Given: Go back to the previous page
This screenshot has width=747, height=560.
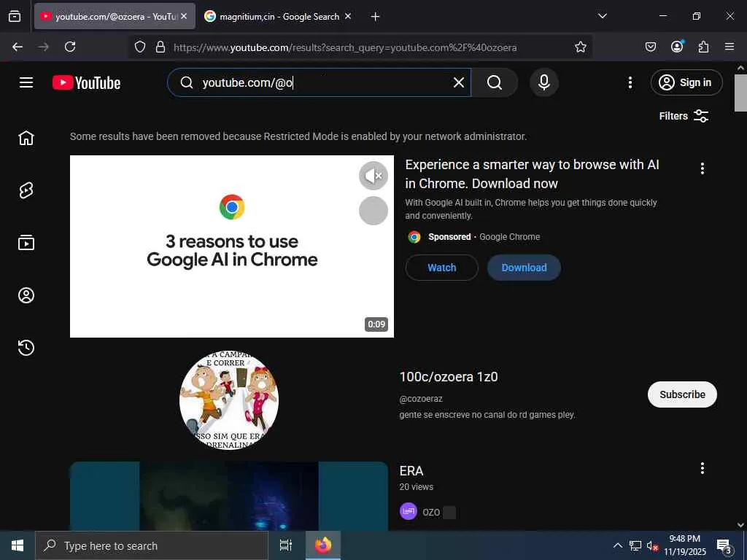Looking at the screenshot, I should click(18, 47).
